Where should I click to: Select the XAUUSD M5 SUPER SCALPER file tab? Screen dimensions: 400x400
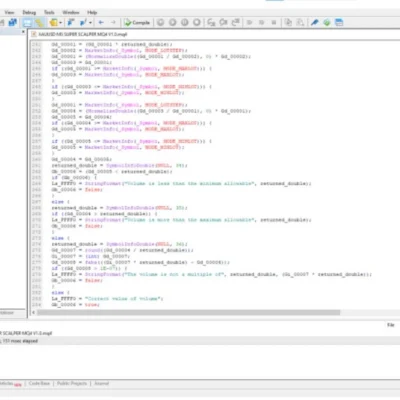(79, 34)
